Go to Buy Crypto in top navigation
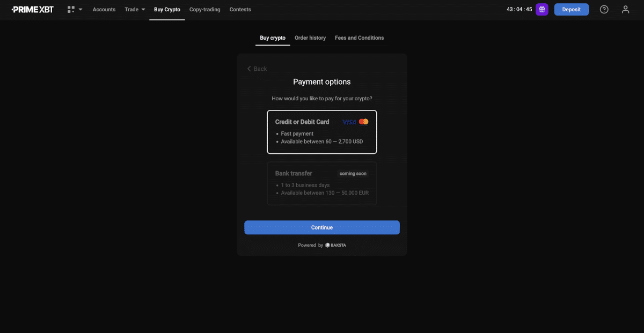The width and height of the screenshot is (644, 333). (x=167, y=10)
